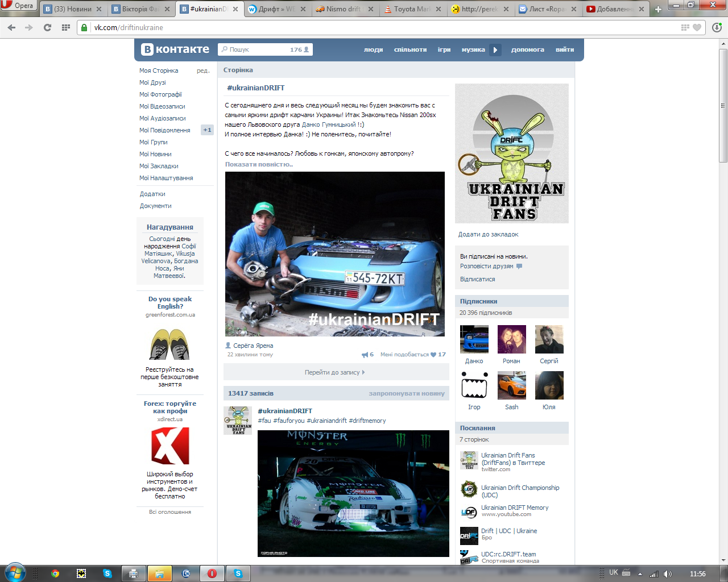Open the Windows Explorer folder taskbar icon

coord(160,573)
